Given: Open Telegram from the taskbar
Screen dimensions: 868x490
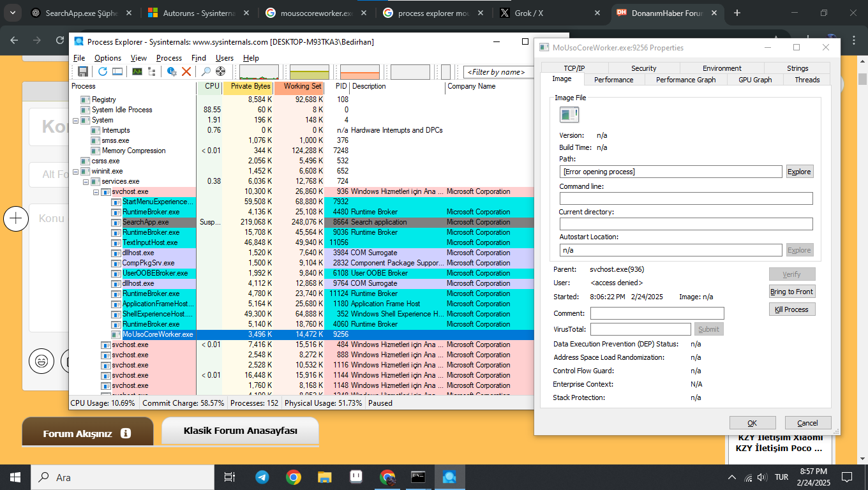Looking at the screenshot, I should (262, 477).
